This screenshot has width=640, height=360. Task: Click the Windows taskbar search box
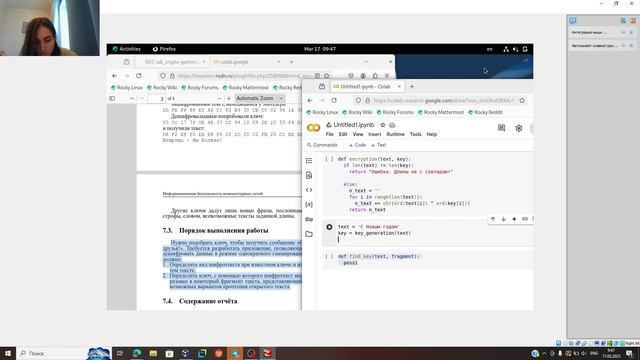pos(51,353)
